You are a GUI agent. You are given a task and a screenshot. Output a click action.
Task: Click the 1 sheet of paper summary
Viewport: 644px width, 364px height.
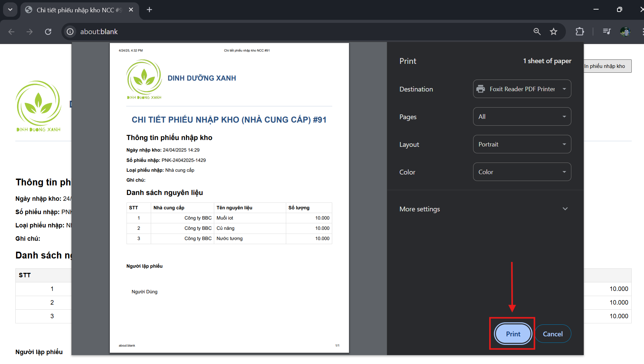547,61
